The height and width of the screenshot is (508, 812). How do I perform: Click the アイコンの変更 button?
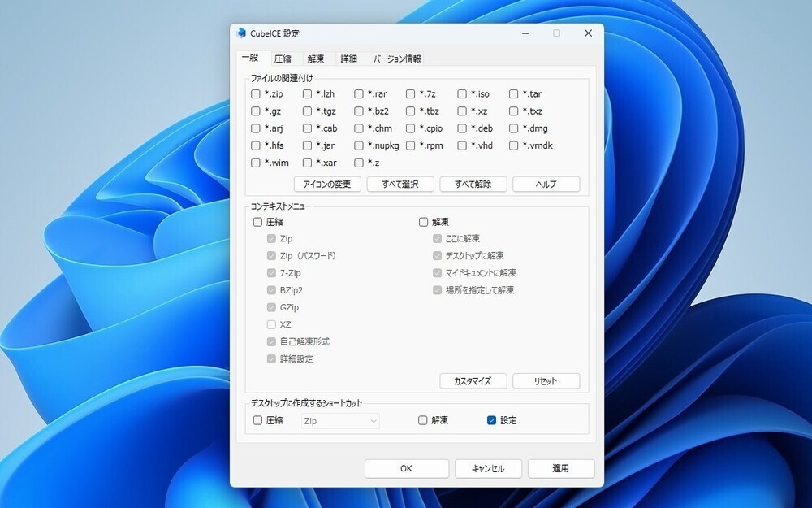click(x=327, y=184)
